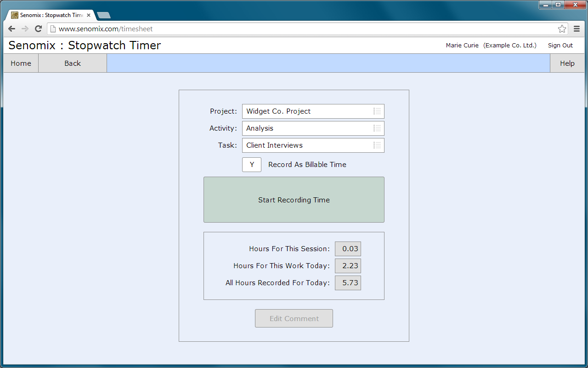
Task: Minimize the browser window
Action: 545,4
